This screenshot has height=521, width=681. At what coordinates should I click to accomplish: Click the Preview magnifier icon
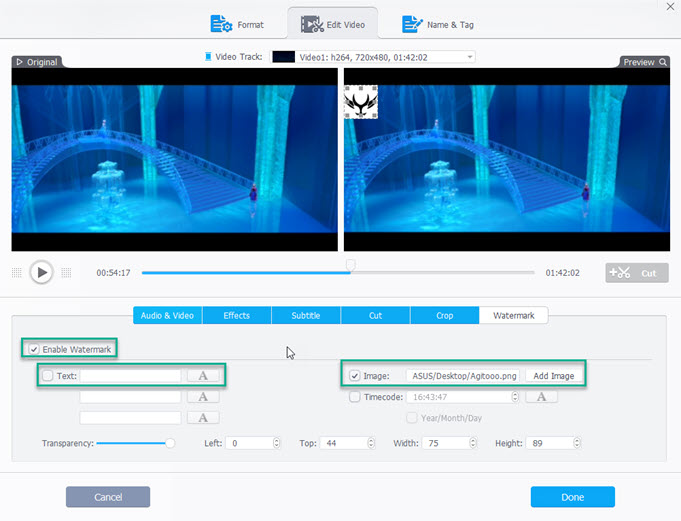(x=663, y=62)
